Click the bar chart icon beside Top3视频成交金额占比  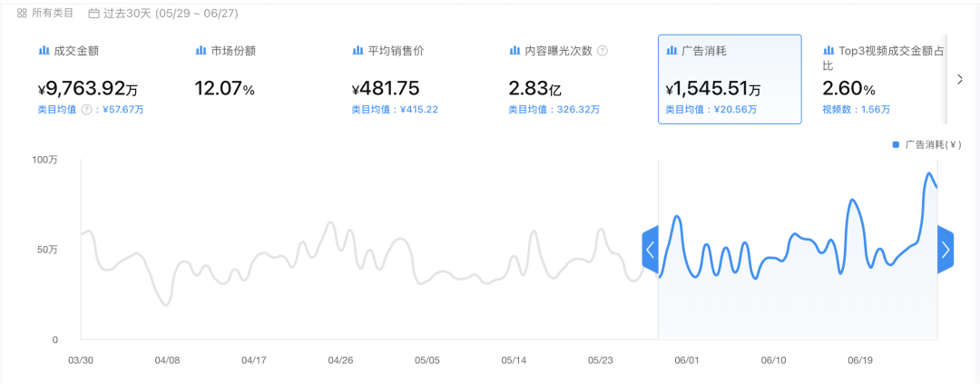828,51
